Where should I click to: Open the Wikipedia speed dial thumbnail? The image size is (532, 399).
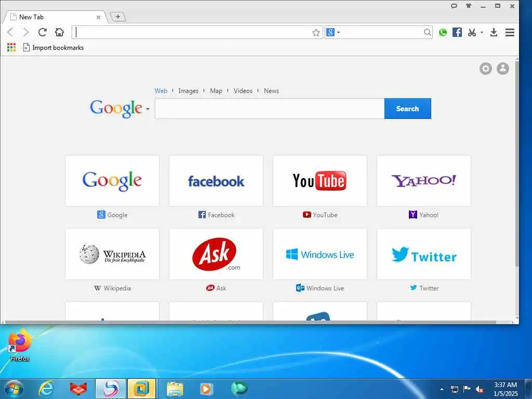point(112,254)
